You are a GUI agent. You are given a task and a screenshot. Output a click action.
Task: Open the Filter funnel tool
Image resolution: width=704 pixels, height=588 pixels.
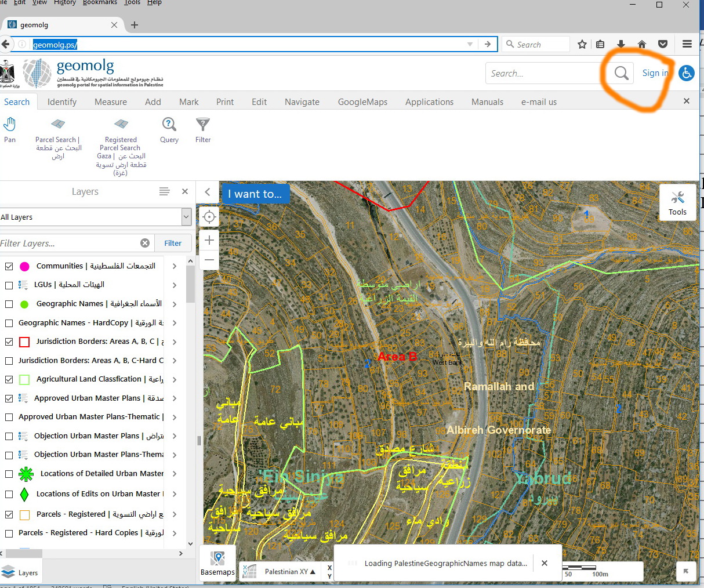[203, 129]
